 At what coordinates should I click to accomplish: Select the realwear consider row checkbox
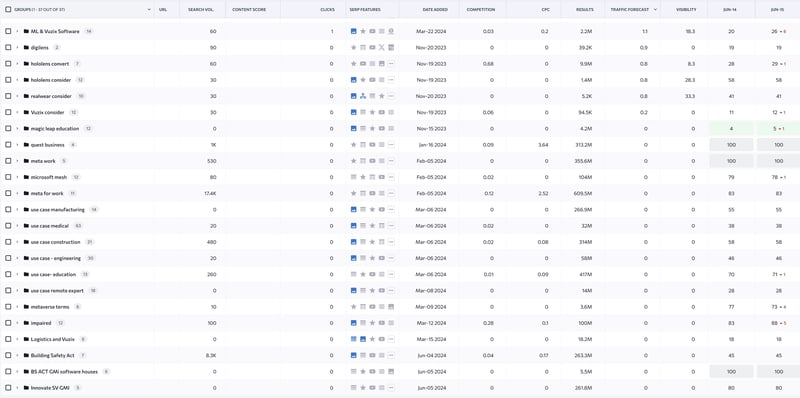click(x=8, y=96)
